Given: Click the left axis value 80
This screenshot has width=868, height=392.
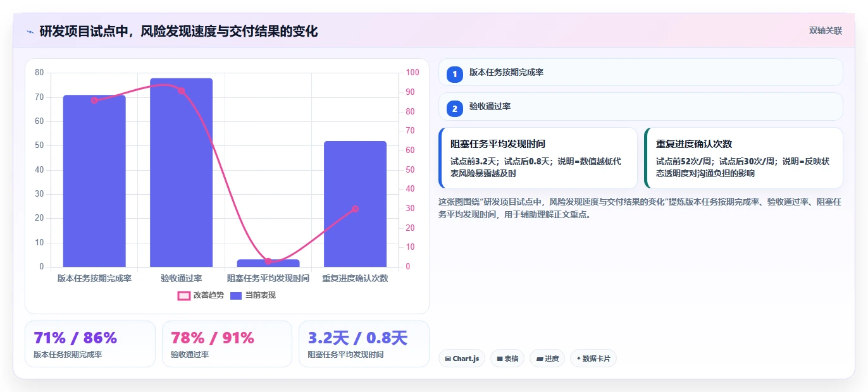Looking at the screenshot, I should (39, 73).
